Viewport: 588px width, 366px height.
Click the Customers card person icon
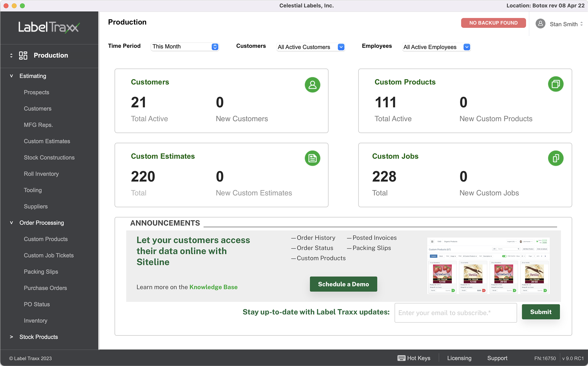coord(313,85)
